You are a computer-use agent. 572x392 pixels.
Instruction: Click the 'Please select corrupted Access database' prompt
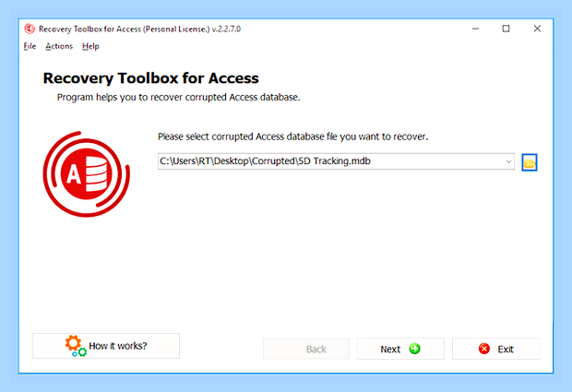(293, 137)
